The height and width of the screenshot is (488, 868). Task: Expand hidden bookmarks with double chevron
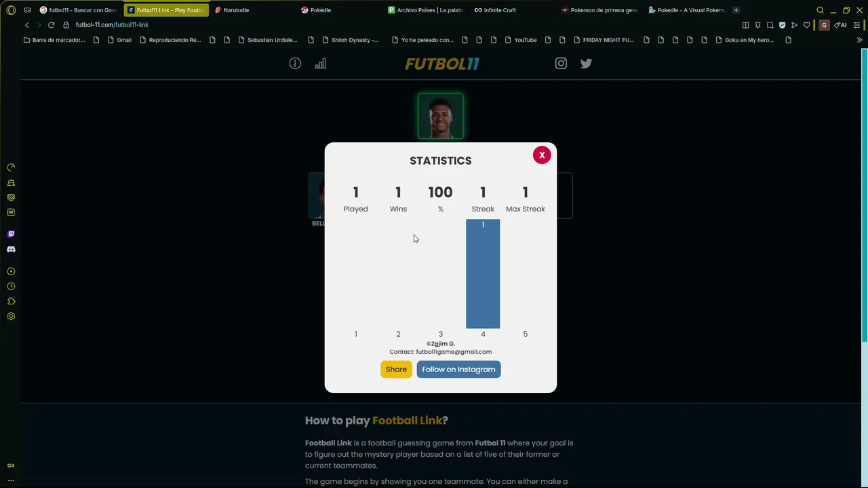point(859,40)
